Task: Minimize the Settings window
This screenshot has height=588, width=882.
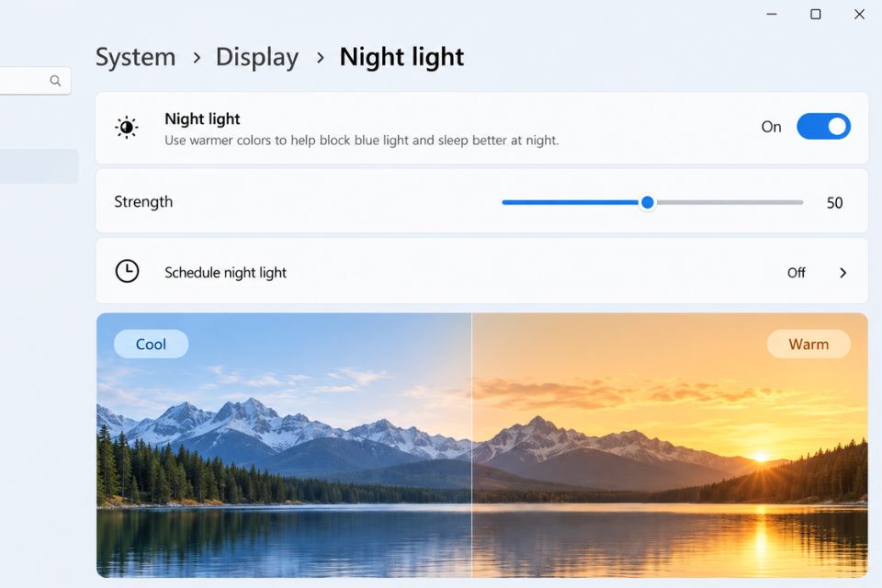Action: [772, 14]
